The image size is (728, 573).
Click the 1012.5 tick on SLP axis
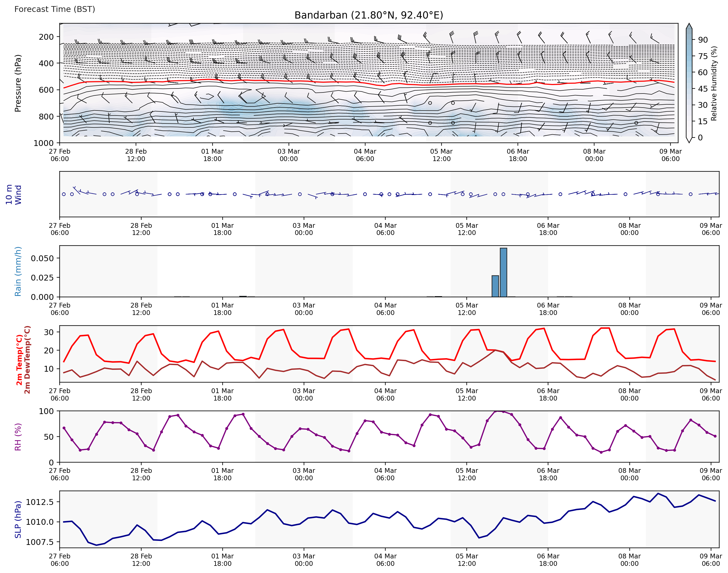[x=39, y=502]
